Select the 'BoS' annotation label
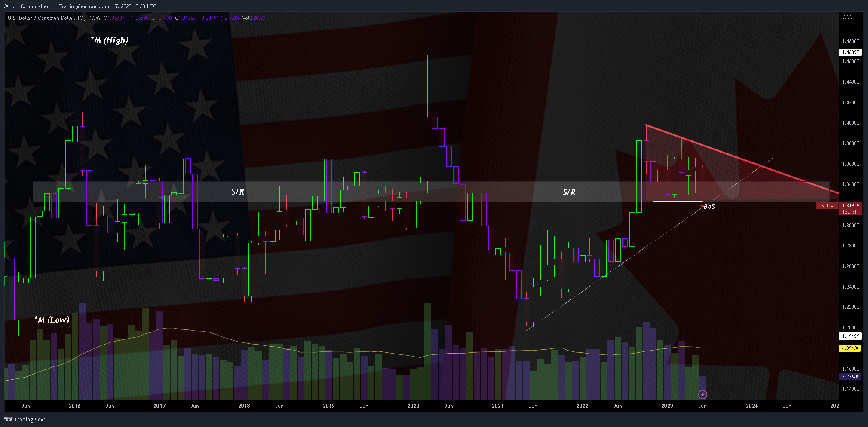868x427 pixels. click(x=709, y=207)
